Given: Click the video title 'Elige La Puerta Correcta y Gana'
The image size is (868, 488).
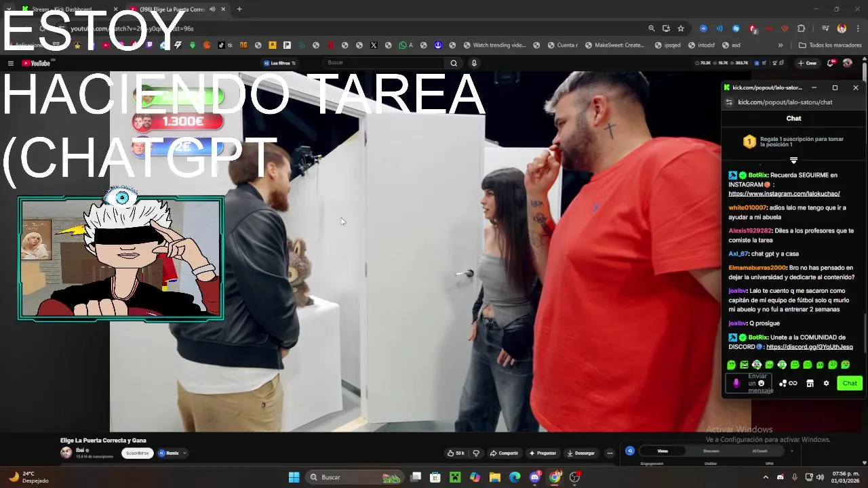Looking at the screenshot, I should pyautogui.click(x=103, y=440).
